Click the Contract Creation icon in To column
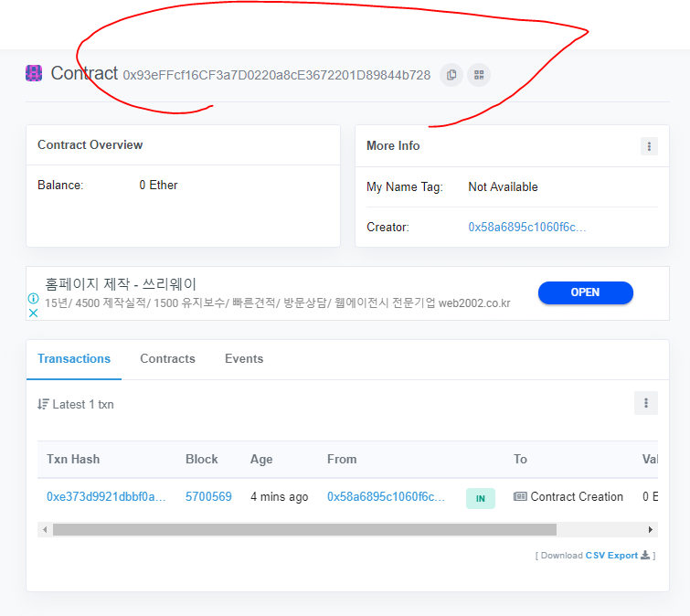 (520, 497)
